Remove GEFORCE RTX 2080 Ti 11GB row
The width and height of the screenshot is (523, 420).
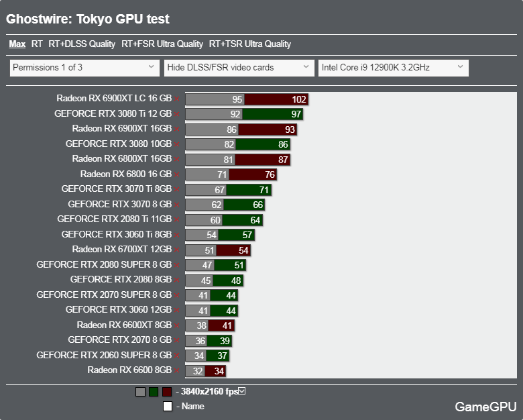(177, 219)
